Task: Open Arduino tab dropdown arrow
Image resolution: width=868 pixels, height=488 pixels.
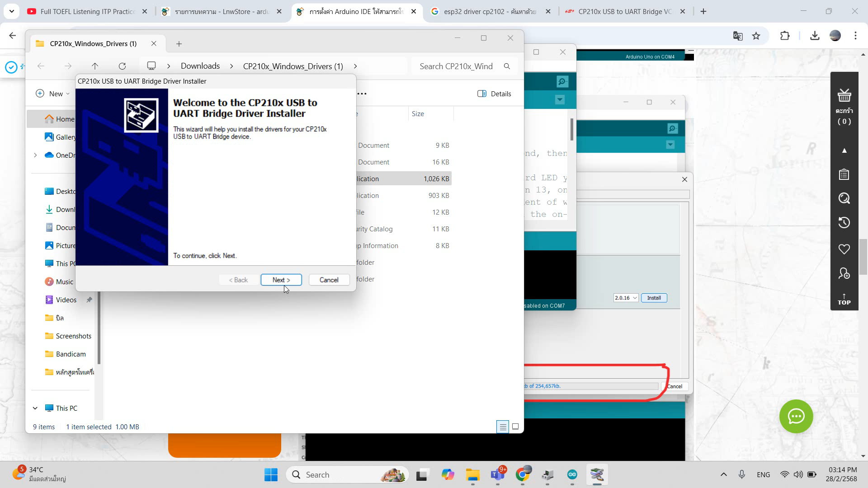Action: pos(560,100)
